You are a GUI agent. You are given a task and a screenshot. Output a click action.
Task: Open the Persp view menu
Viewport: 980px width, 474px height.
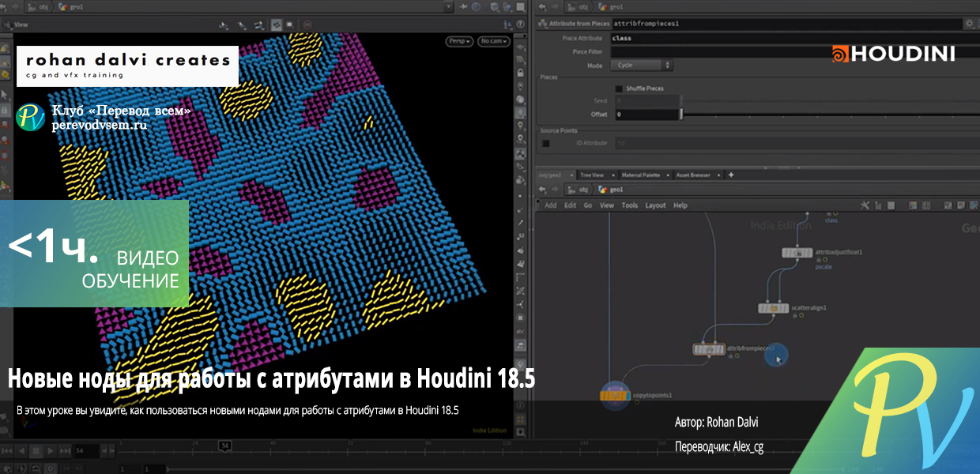pos(458,40)
